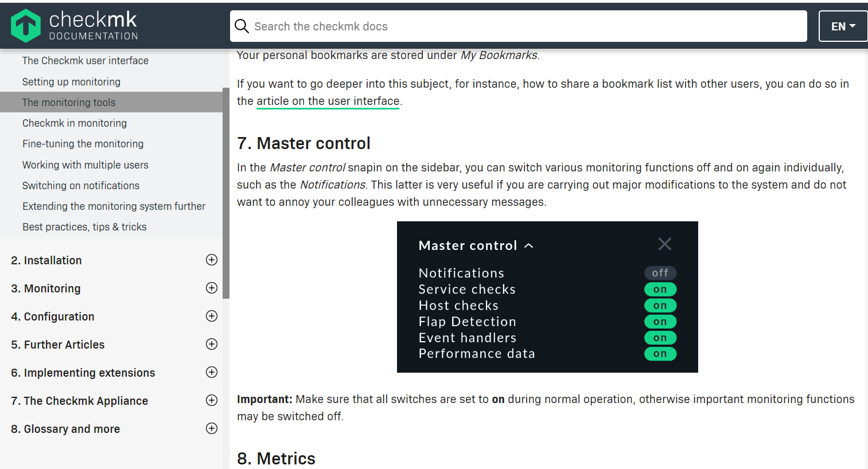Click the Host checks on switch
868x469 pixels.
(660, 305)
